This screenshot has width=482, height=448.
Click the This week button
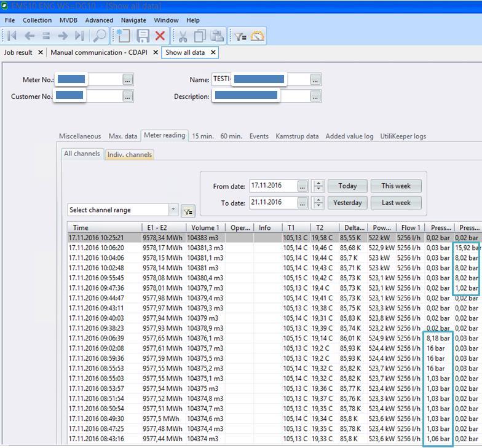pos(396,186)
